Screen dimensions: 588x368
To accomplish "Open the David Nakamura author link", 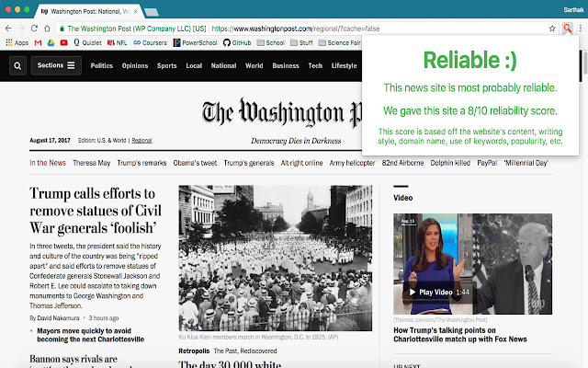I will (x=58, y=318).
